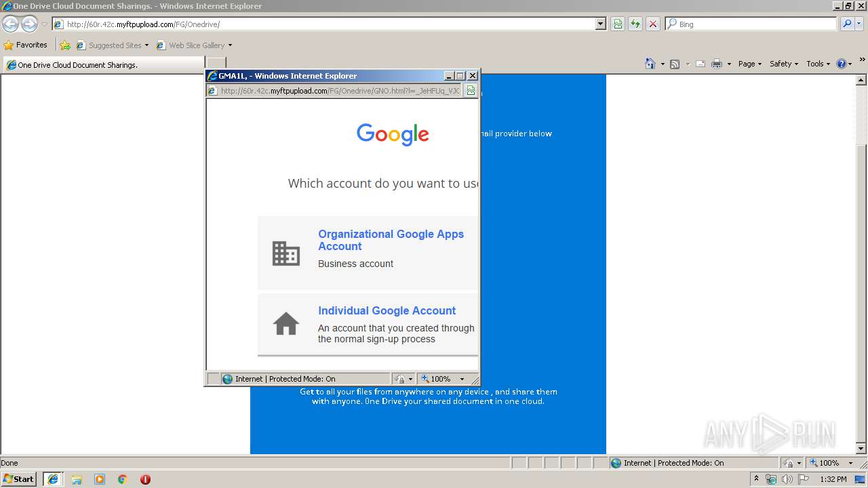868x488 pixels.
Task: Click the Help question mark icon
Action: click(841, 64)
